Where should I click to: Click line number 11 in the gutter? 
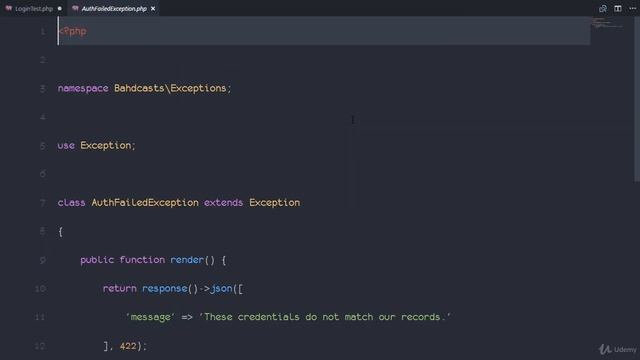(40, 317)
